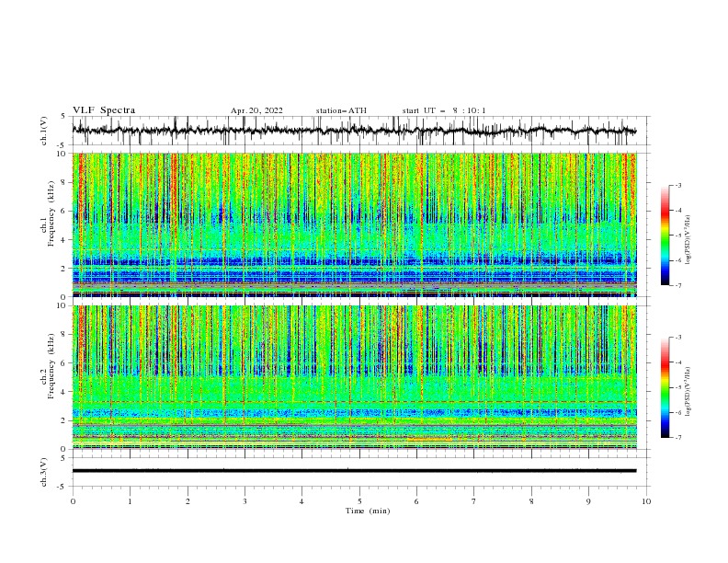Click the ch.1 'Frequency (kHz)' axis label
The image size is (728, 563).
[51, 214]
